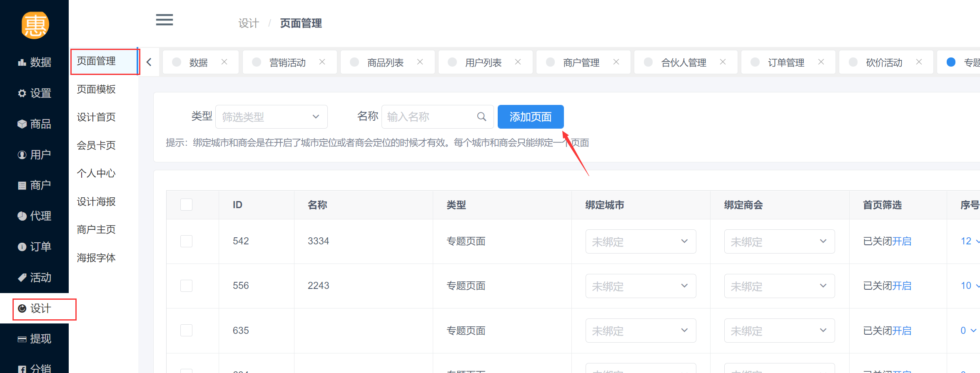Toggle the hamburger menu icon
980x373 pixels.
(x=165, y=20)
